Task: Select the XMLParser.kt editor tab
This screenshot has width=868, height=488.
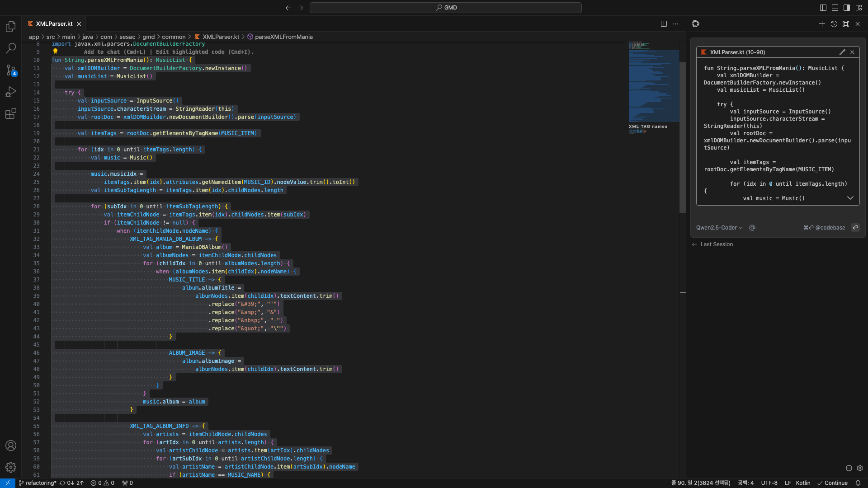Action: point(54,24)
